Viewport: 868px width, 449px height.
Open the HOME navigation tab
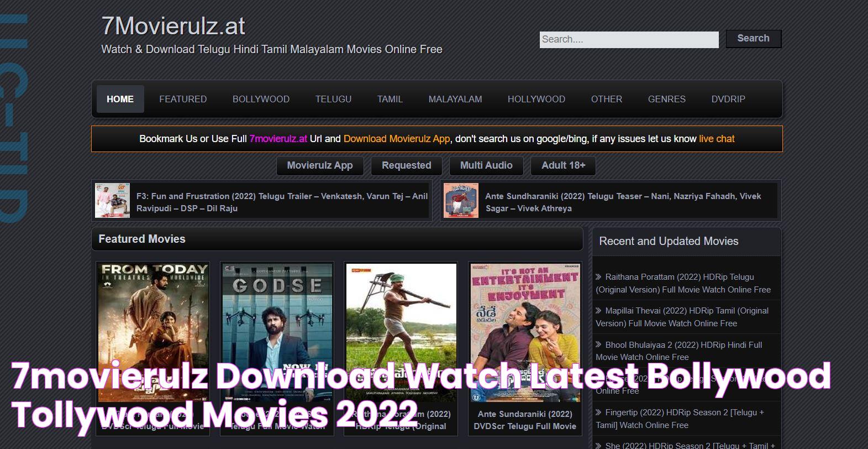(120, 99)
